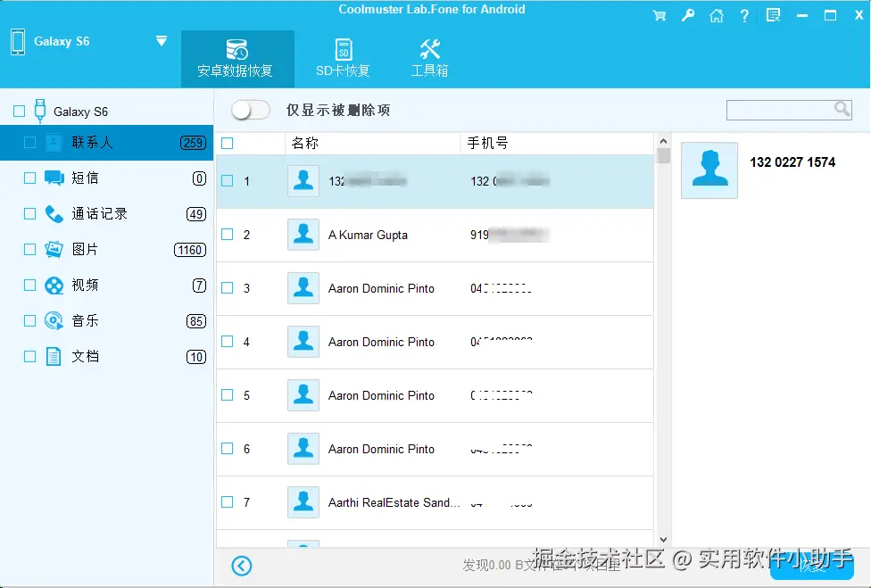Check the checkbox for contact row 3
This screenshot has width=871, height=588.
(228, 288)
